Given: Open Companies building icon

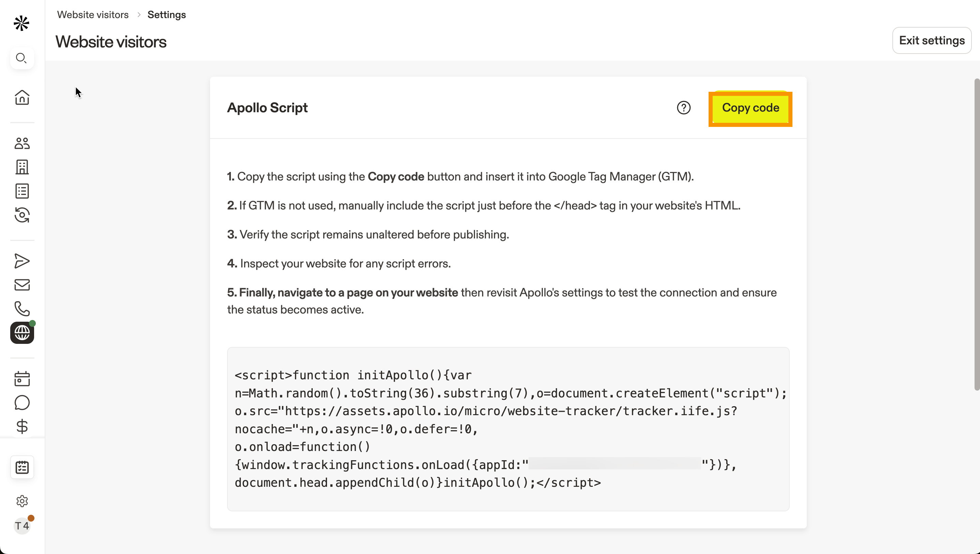Looking at the screenshot, I should [x=22, y=167].
